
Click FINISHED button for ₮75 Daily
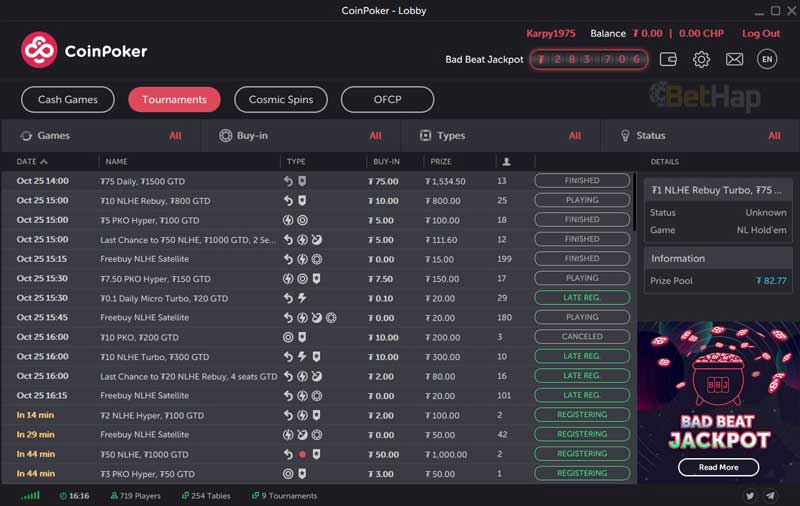582,181
